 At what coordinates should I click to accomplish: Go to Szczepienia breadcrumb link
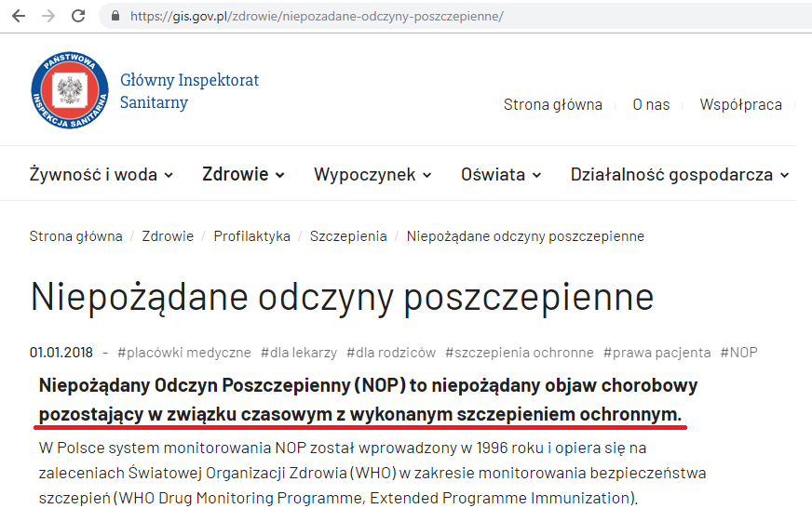347,236
